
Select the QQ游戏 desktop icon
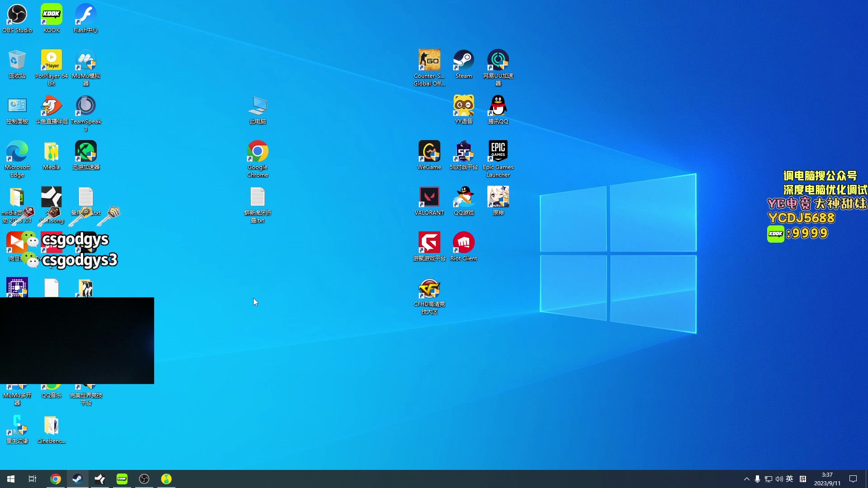pyautogui.click(x=464, y=201)
